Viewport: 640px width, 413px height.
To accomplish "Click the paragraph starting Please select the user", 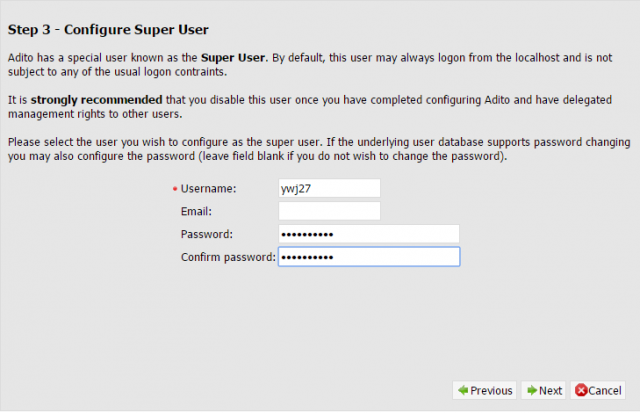I will (x=319, y=149).
